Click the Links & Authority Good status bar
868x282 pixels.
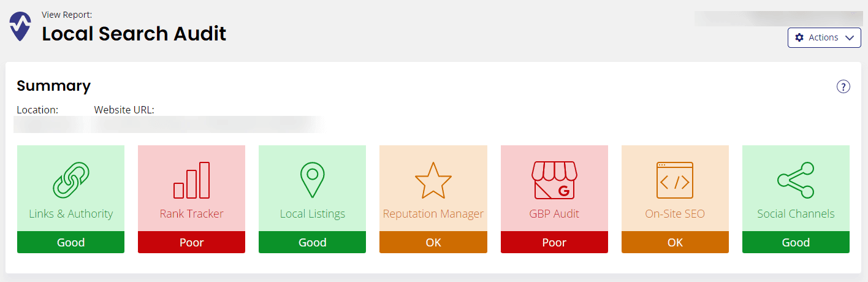(70, 242)
